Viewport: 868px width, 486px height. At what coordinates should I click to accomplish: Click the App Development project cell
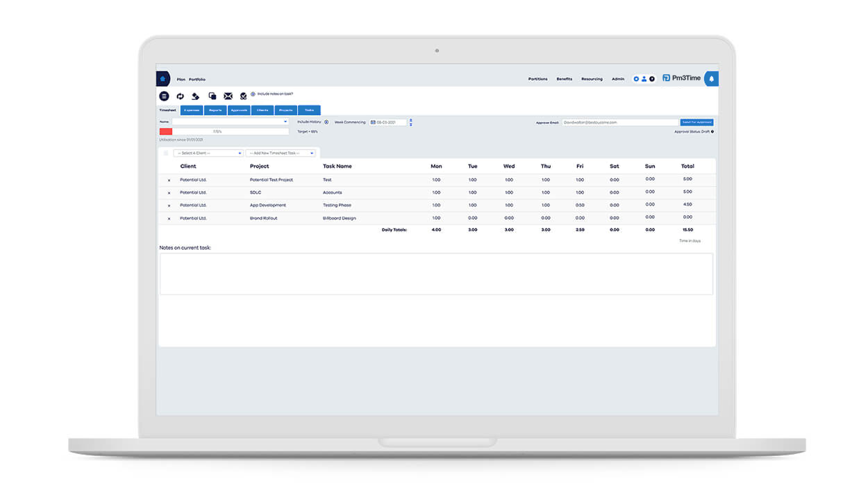point(268,206)
